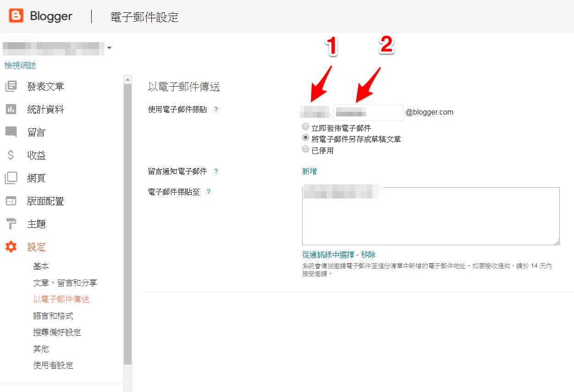Image resolution: width=574 pixels, height=392 pixels.
Task: Open the 搜尋偏好設定 settings submenu
Action: [x=57, y=332]
